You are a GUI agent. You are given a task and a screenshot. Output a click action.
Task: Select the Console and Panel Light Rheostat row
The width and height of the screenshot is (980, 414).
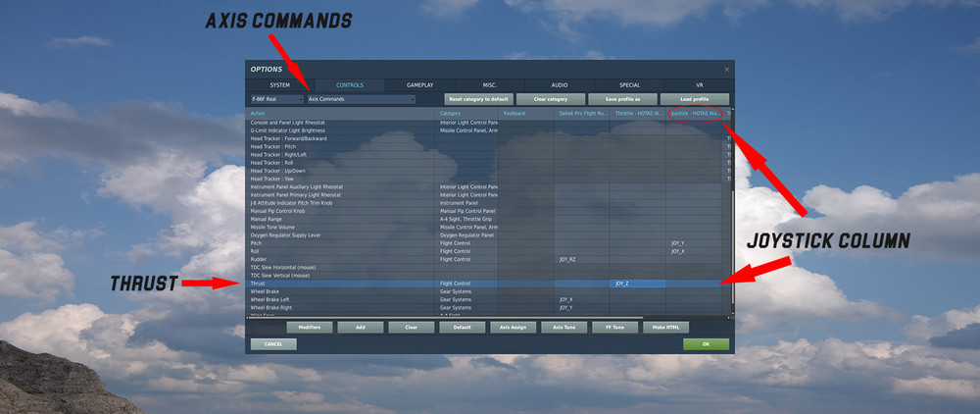click(487, 122)
